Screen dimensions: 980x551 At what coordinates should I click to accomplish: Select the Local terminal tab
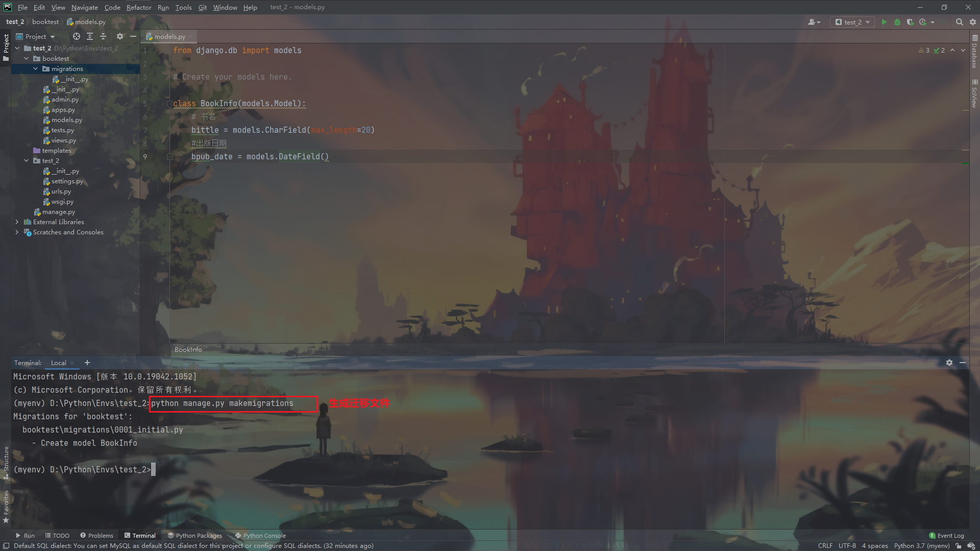(58, 363)
